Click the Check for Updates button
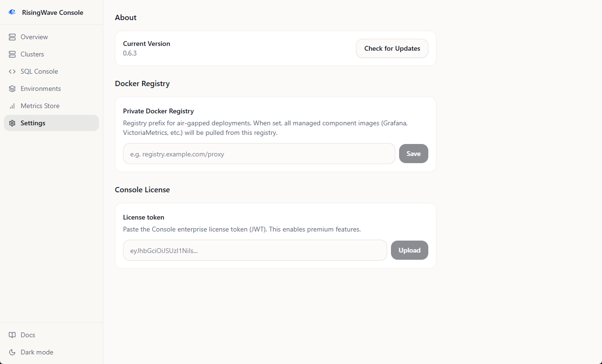602x364 pixels. (x=392, y=48)
